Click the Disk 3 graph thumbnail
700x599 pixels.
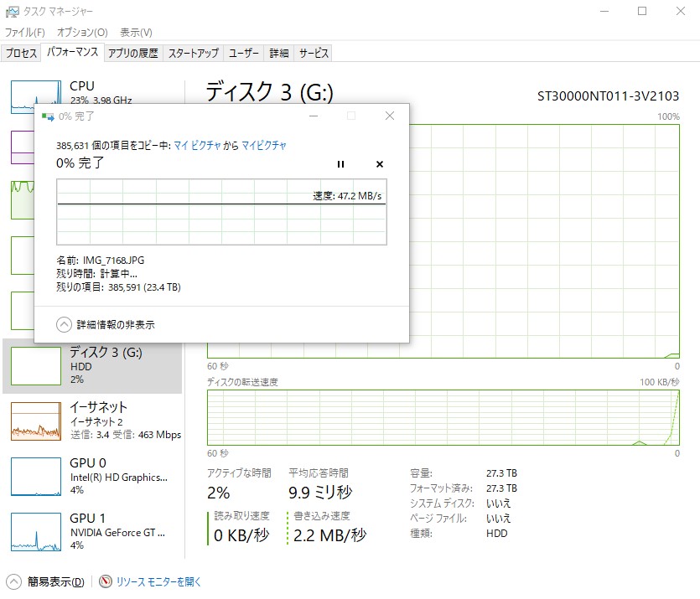(36, 366)
